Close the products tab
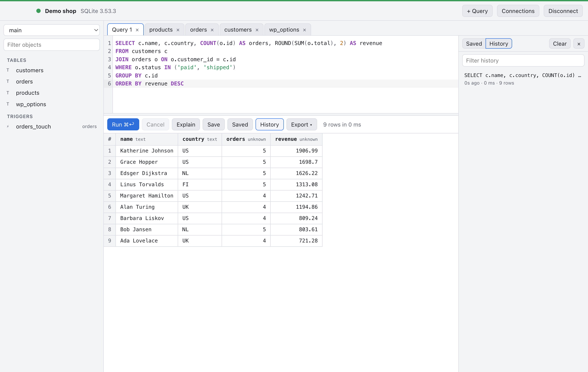 tap(178, 30)
